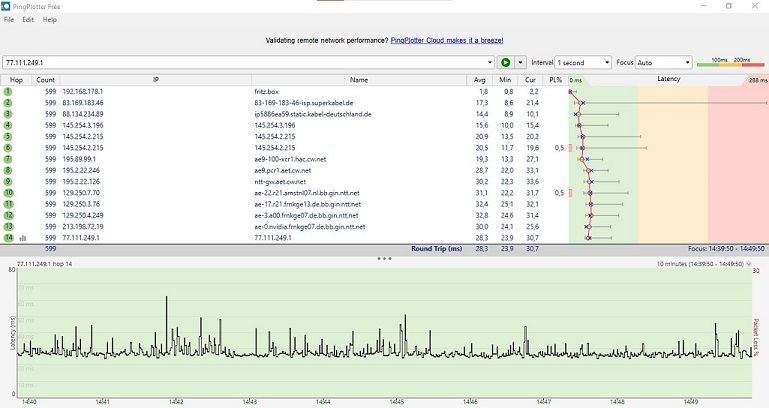Click the timeline graph icon on hop 14
Viewport: 769px width, 408px height.
pos(23,238)
